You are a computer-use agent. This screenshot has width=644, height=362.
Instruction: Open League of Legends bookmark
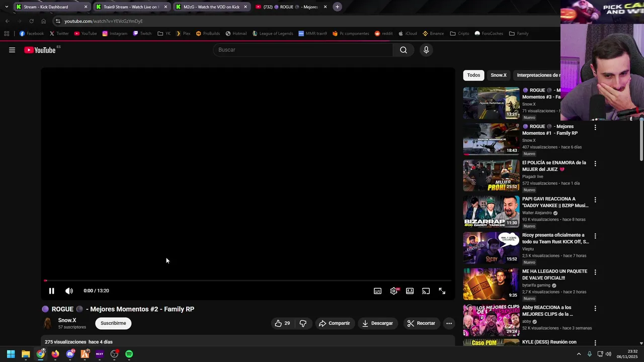click(x=273, y=34)
